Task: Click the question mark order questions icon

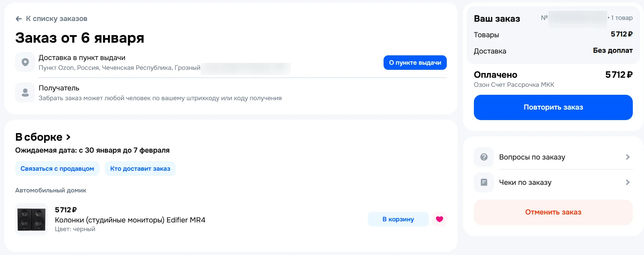Action: pos(484,157)
